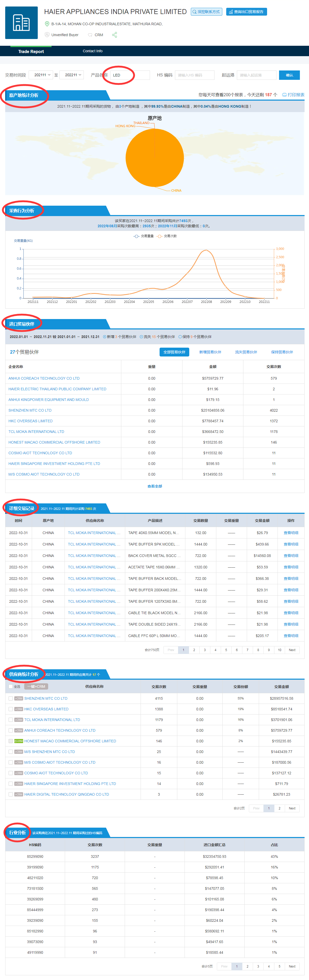Click the +CRM badge beside COSMO AIOT TECHNOLOGY supplier

pyautogui.click(x=19, y=773)
